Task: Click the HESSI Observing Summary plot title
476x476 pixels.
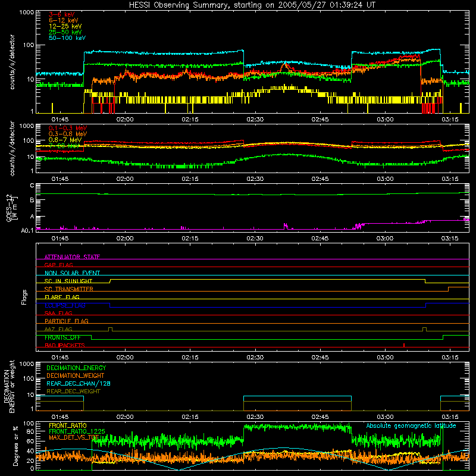Action: coord(252,5)
